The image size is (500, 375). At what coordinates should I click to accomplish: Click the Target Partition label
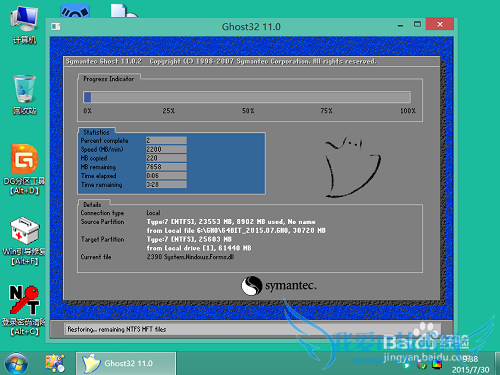(x=102, y=239)
